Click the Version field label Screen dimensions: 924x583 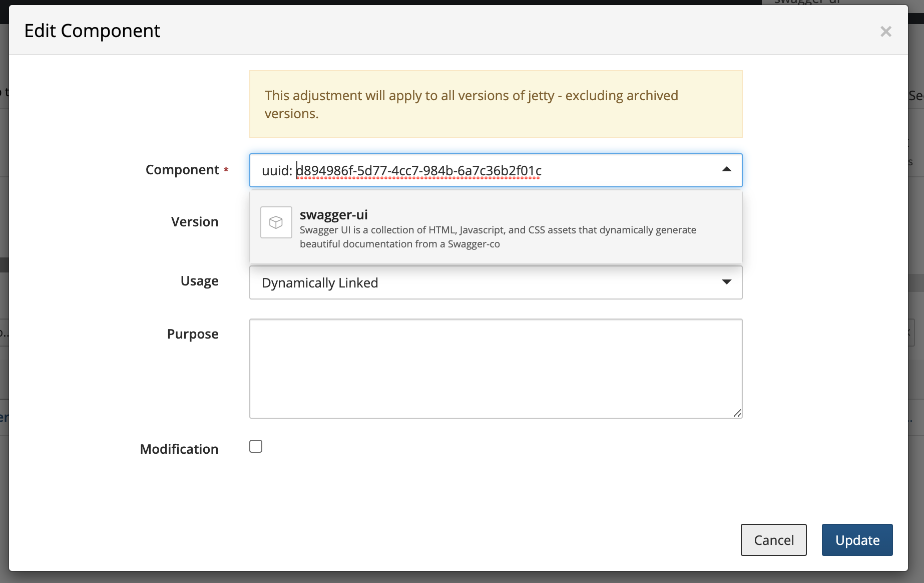pyautogui.click(x=195, y=222)
